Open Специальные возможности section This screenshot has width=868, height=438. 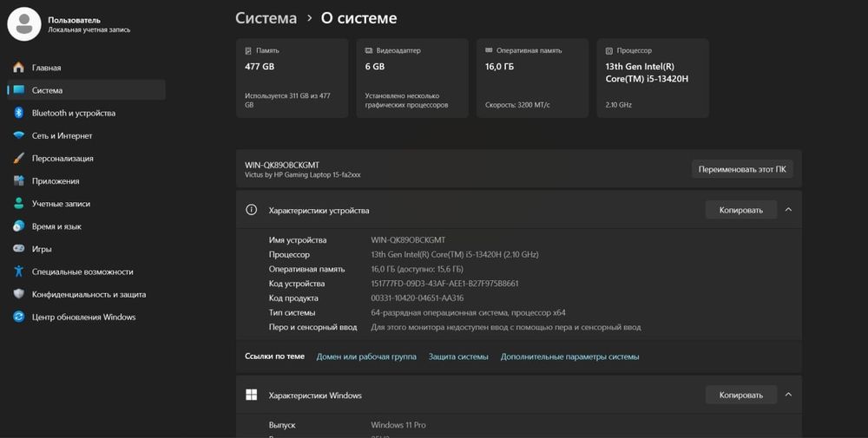86,271
